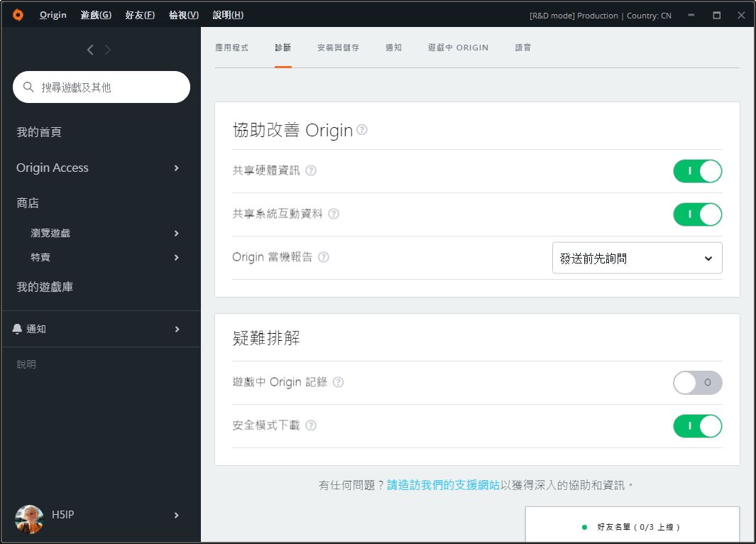
Task: Expand the Origin Access sidebar menu
Action: [99, 168]
